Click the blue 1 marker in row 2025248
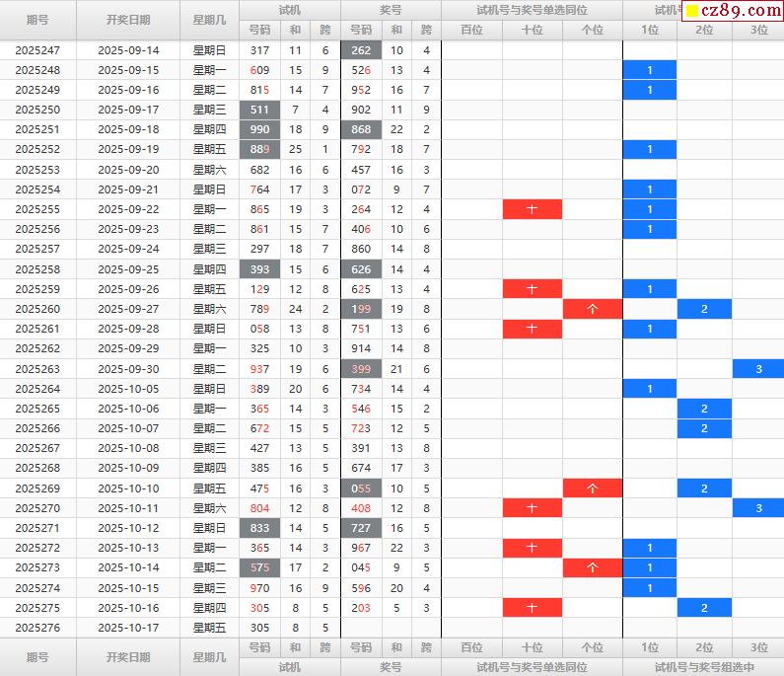This screenshot has height=676, width=784. pos(649,70)
